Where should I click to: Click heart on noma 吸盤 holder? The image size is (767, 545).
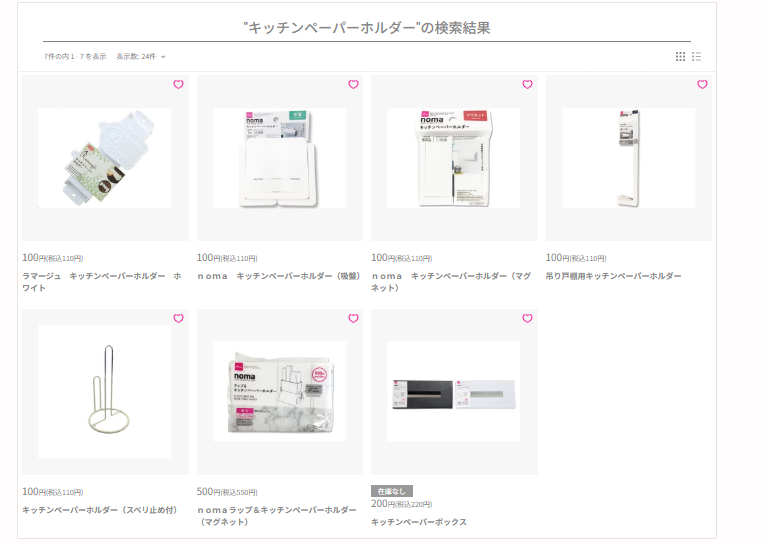pos(353,84)
